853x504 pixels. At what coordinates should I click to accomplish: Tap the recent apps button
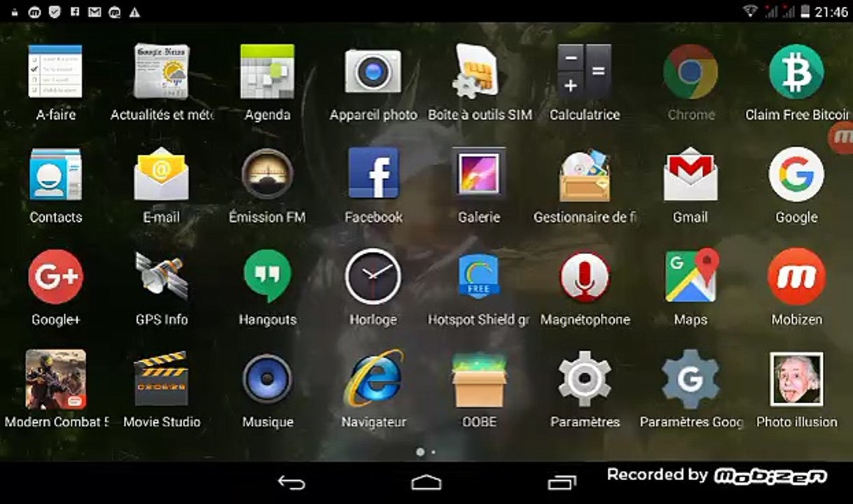(561, 482)
